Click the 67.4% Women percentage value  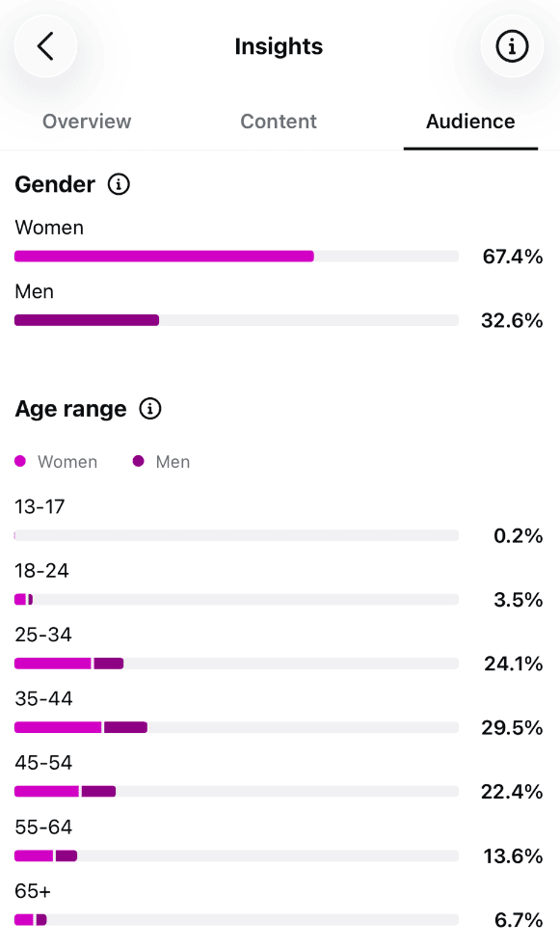tap(512, 257)
